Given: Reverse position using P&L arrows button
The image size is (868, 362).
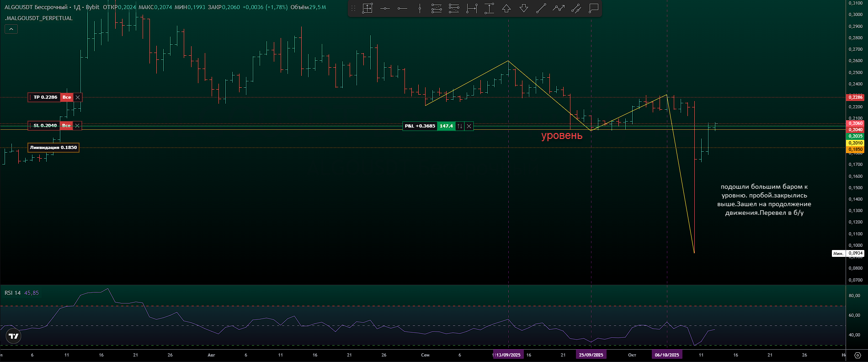Looking at the screenshot, I should click(460, 126).
